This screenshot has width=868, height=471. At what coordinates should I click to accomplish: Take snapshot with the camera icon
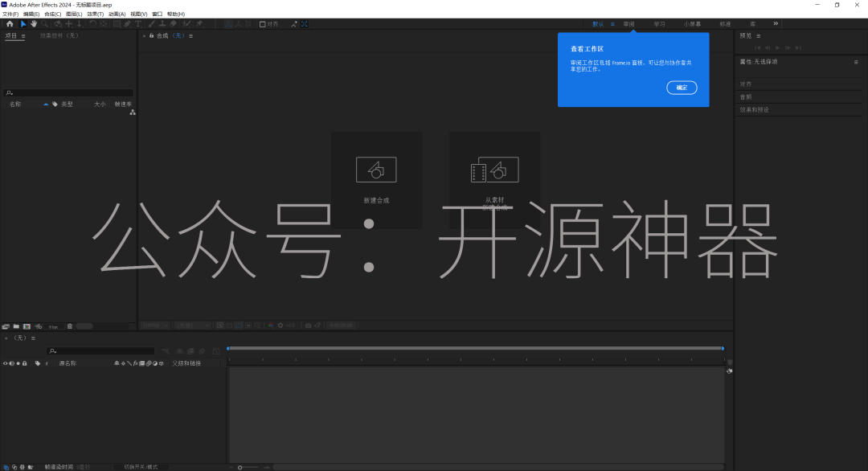click(308, 326)
